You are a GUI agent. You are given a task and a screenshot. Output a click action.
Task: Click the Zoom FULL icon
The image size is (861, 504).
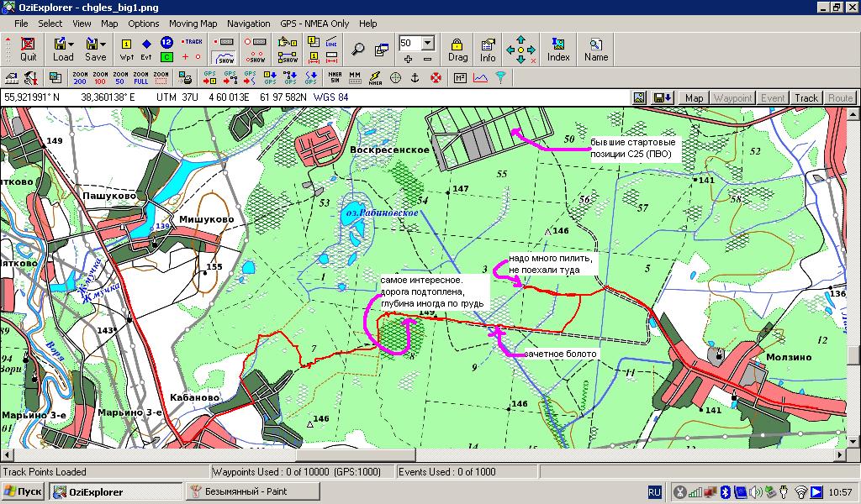point(140,78)
